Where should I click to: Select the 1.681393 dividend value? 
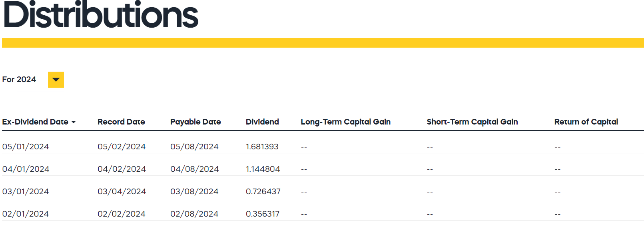point(262,147)
